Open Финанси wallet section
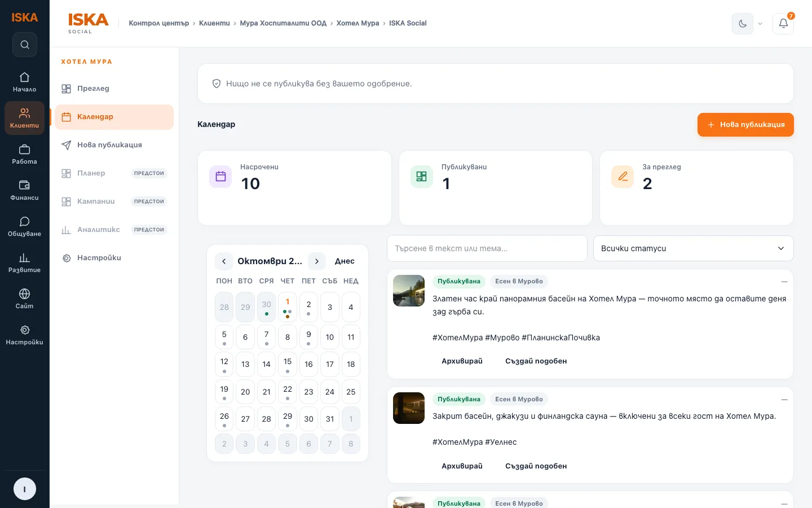The width and height of the screenshot is (812, 508). click(x=25, y=191)
